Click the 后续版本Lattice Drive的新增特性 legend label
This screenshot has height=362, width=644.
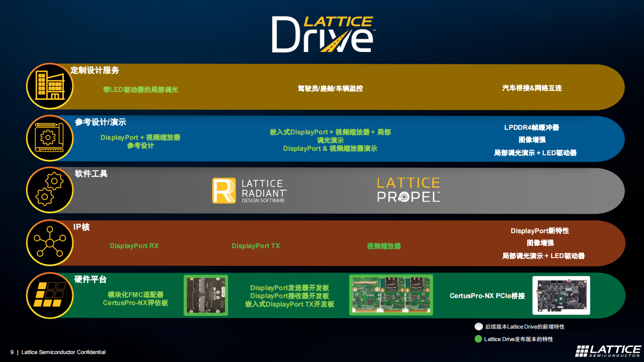(525, 327)
